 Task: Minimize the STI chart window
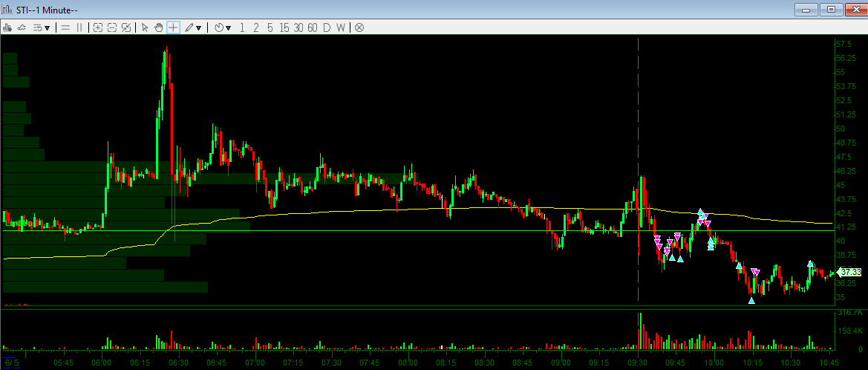(806, 10)
